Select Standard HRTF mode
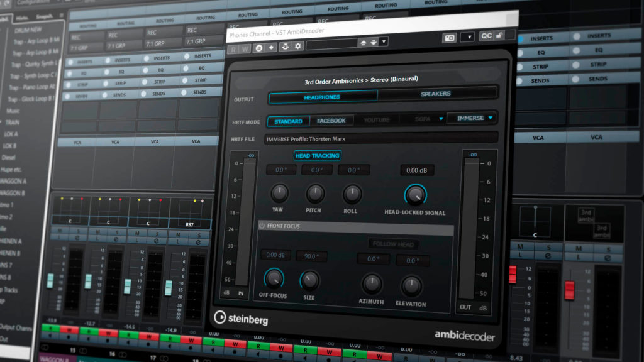The width and height of the screenshot is (644, 362). tap(288, 121)
